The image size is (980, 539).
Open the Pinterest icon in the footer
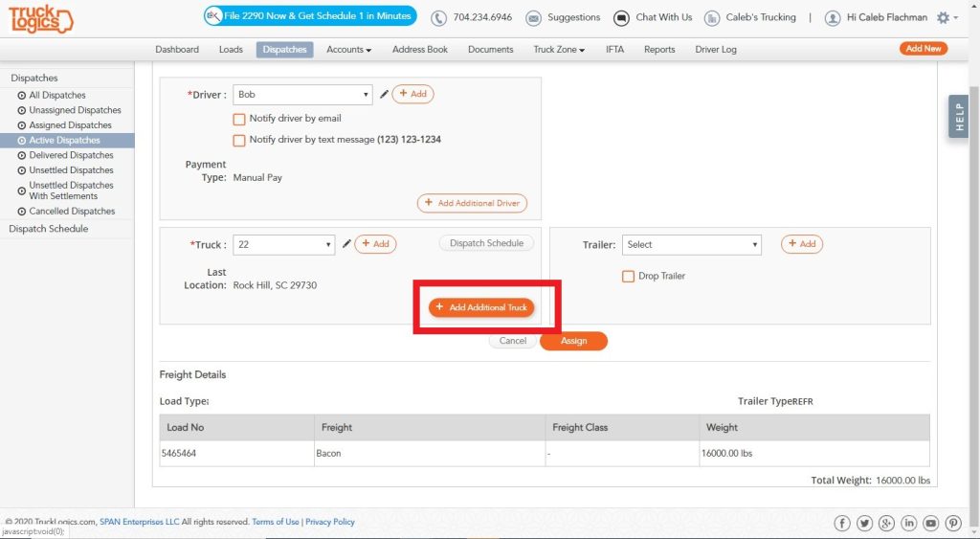pyautogui.click(x=953, y=523)
